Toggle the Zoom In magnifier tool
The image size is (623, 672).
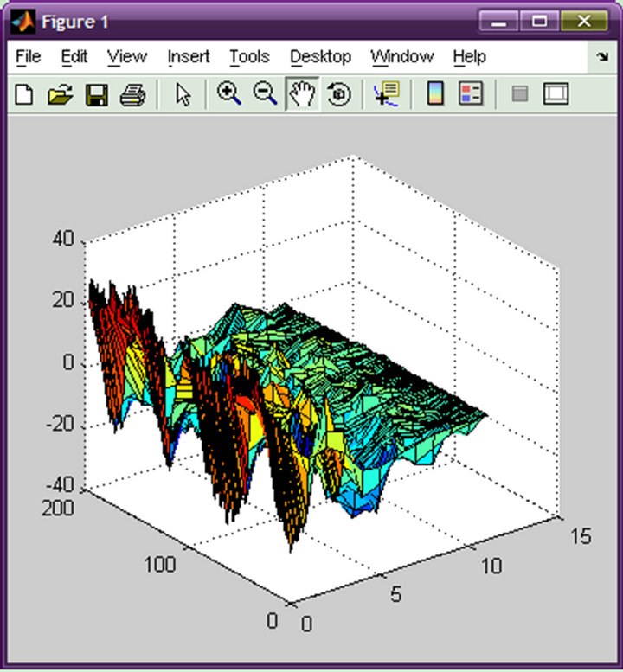coord(228,94)
